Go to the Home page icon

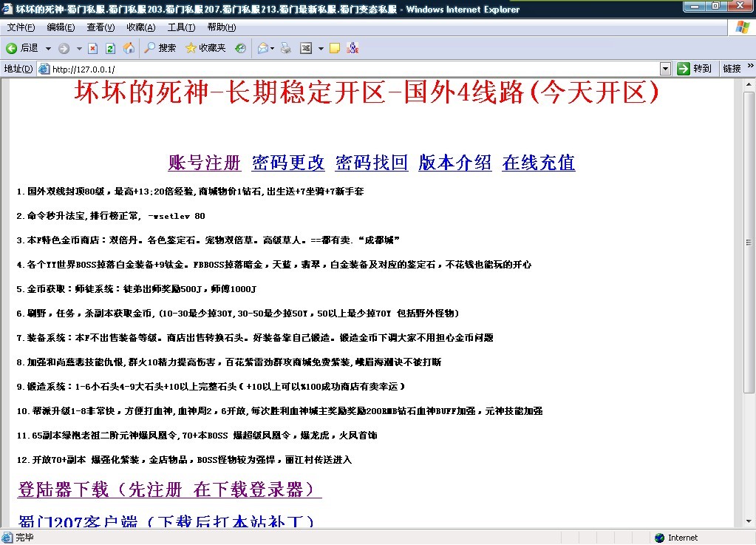129,48
